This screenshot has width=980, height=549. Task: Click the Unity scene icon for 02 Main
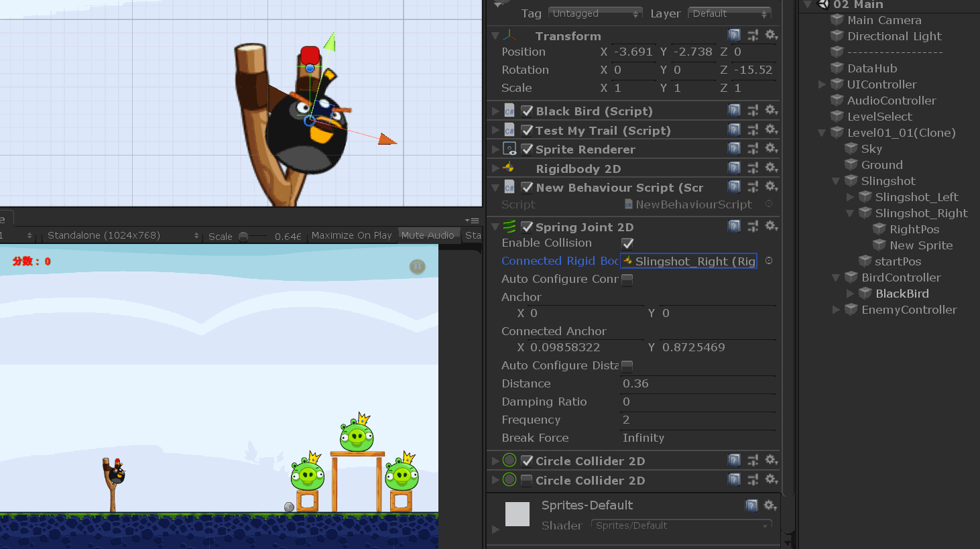tap(823, 5)
